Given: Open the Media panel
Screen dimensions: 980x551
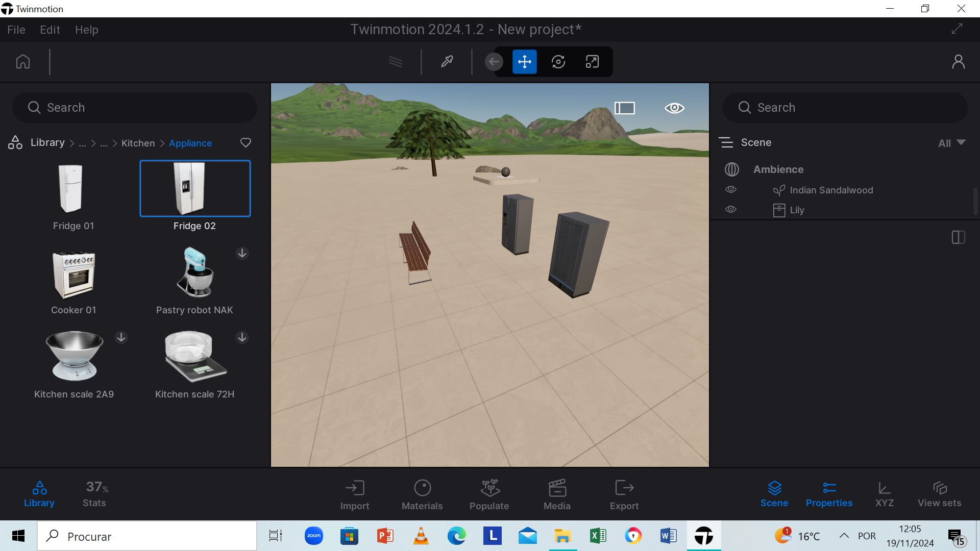Looking at the screenshot, I should pos(557,495).
